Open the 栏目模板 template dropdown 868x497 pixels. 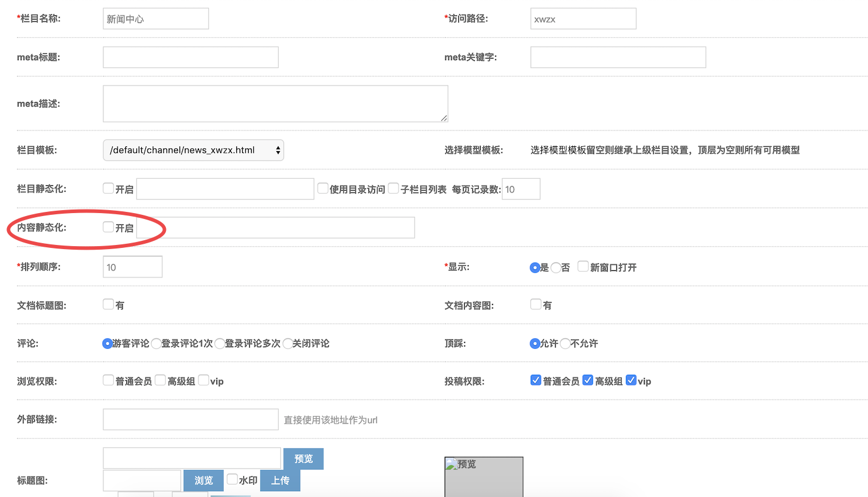click(193, 150)
